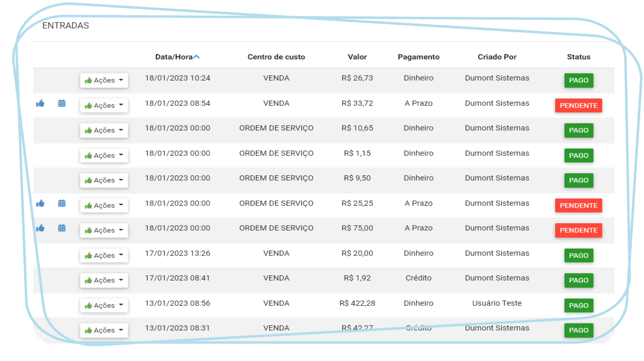Viewport: 644px width, 361px height.
Task: Click PAGO badge for 13/01/2023 08:31 entry
Action: [579, 330]
